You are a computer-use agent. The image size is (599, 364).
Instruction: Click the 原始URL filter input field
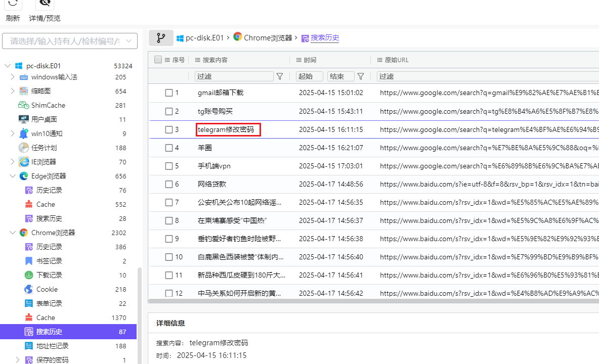tap(488, 76)
